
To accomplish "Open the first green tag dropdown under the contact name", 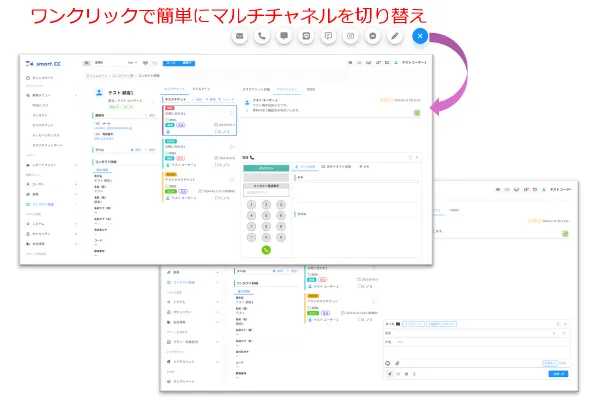I will (x=114, y=107).
